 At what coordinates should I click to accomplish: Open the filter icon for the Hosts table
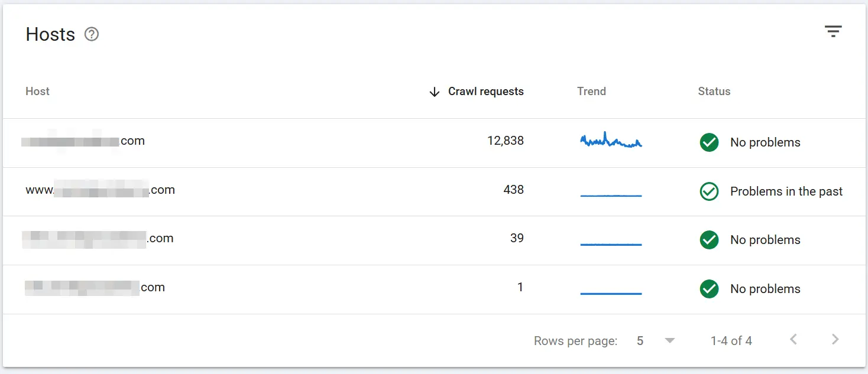[833, 31]
